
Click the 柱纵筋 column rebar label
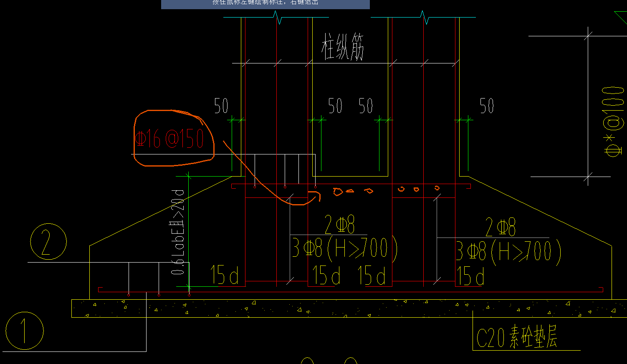coord(343,47)
